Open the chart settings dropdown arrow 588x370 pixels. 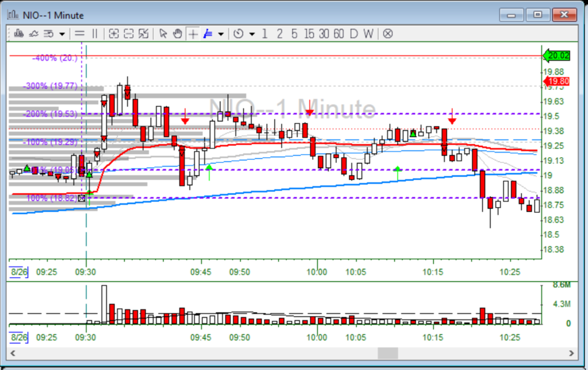(x=62, y=34)
